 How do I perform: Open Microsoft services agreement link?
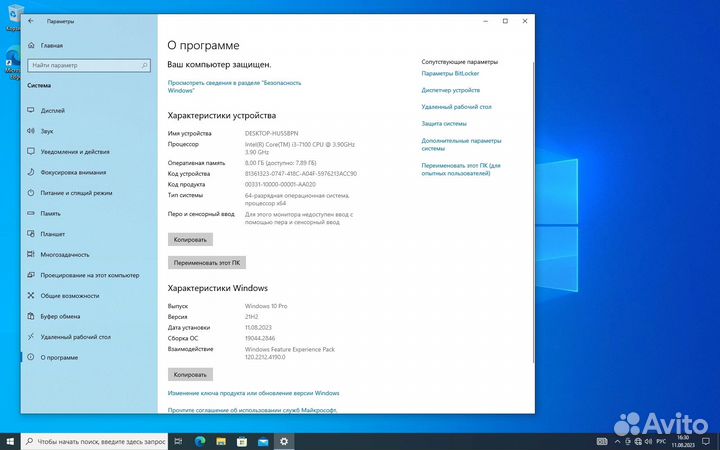(x=252, y=410)
